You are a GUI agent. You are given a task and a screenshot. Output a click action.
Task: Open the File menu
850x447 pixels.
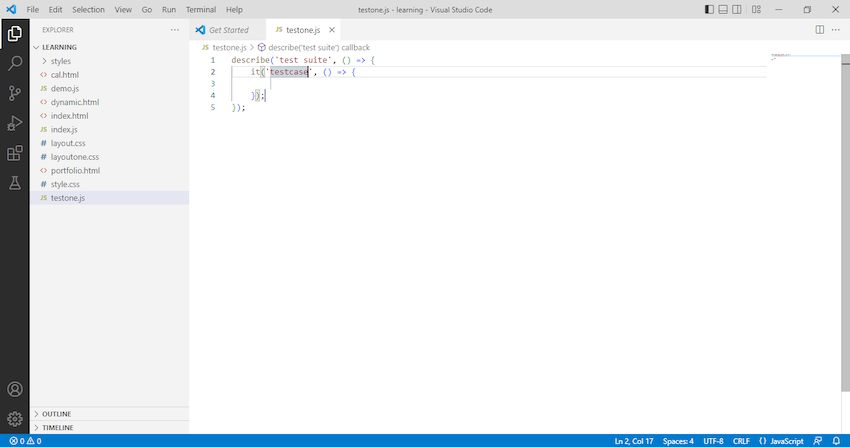[x=33, y=10]
